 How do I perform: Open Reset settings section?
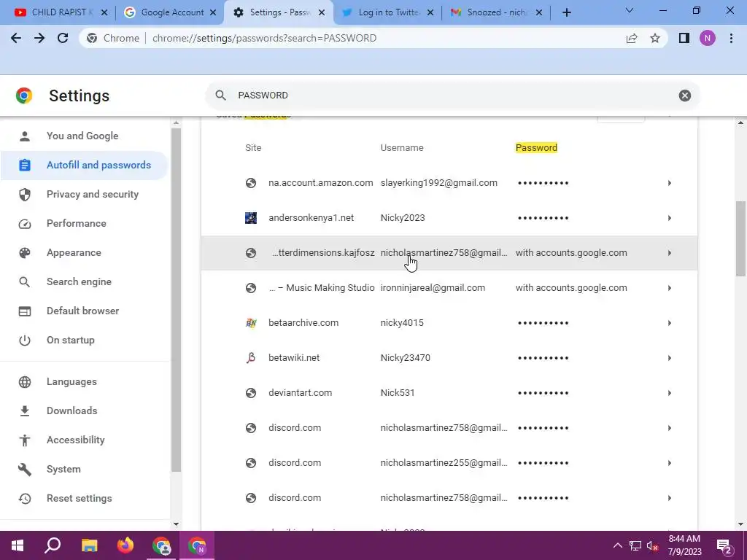click(x=84, y=498)
